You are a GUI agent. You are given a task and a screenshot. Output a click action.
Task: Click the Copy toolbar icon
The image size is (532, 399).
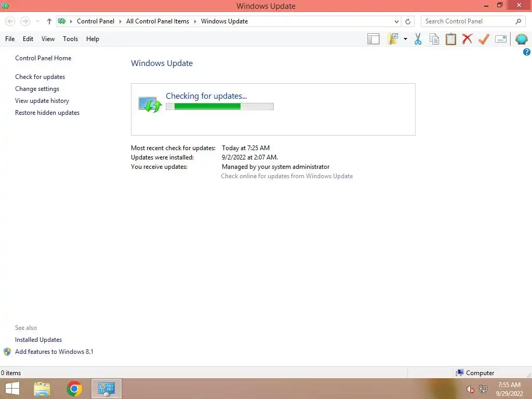(434, 39)
